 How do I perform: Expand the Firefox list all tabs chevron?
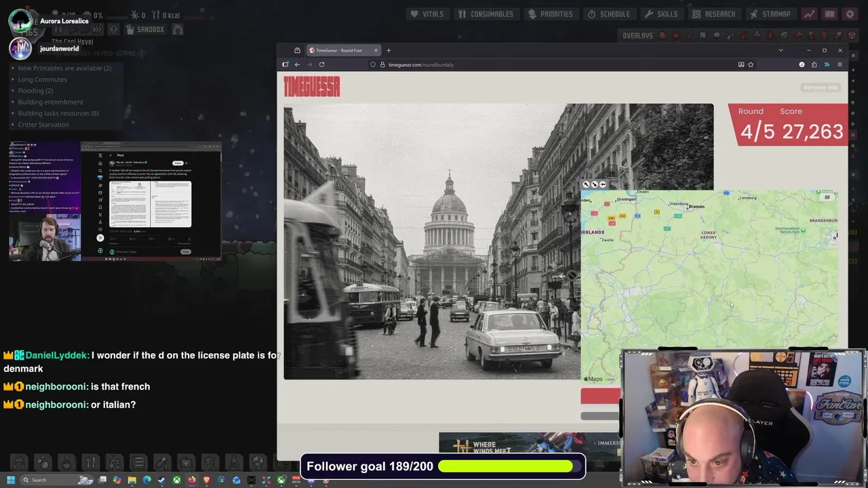pos(781,50)
